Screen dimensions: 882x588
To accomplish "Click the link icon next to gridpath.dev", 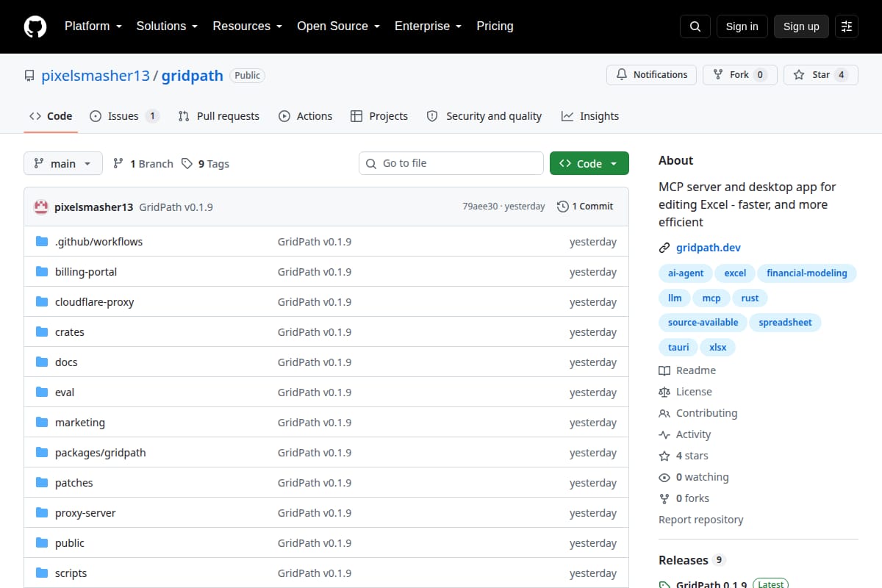I will click(664, 248).
